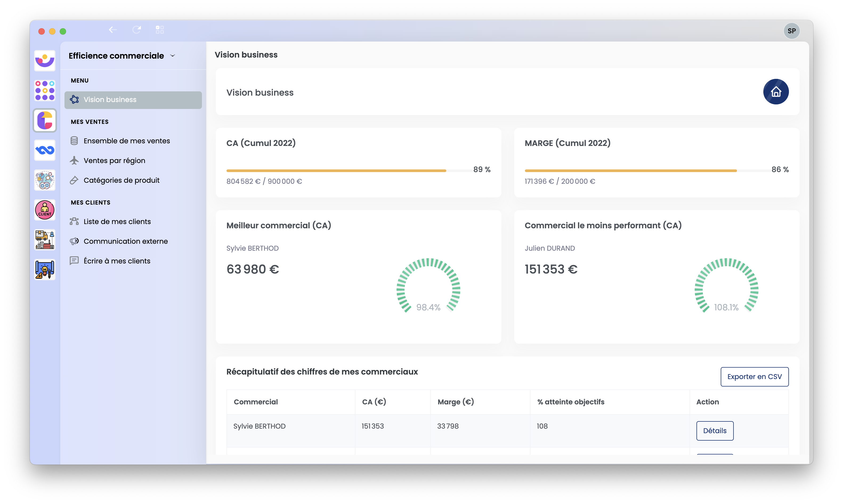Click people icon beside Liste de mes clients

[74, 221]
